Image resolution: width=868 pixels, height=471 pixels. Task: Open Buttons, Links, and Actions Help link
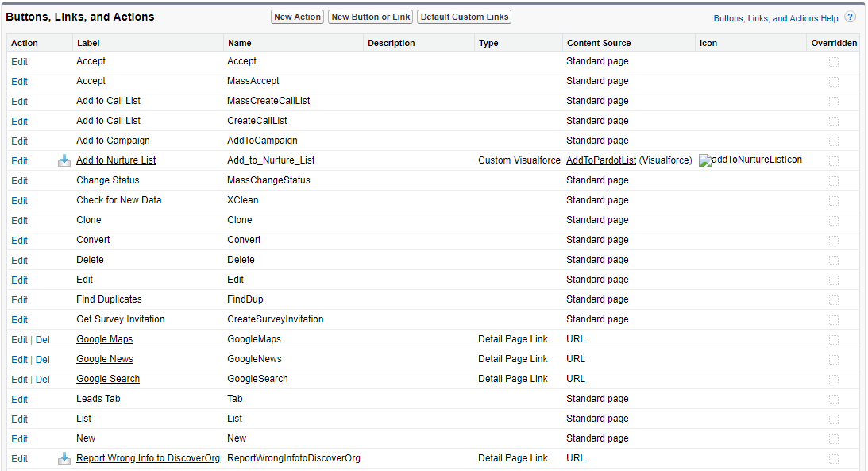[x=775, y=18]
